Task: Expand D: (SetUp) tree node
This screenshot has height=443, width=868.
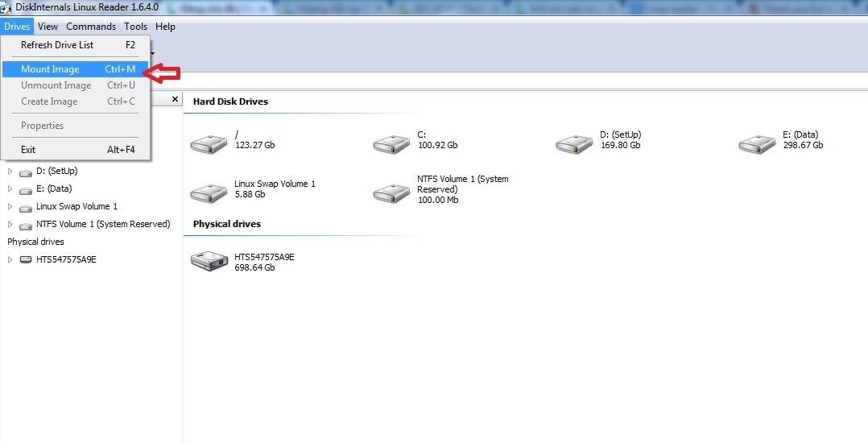Action: point(10,171)
